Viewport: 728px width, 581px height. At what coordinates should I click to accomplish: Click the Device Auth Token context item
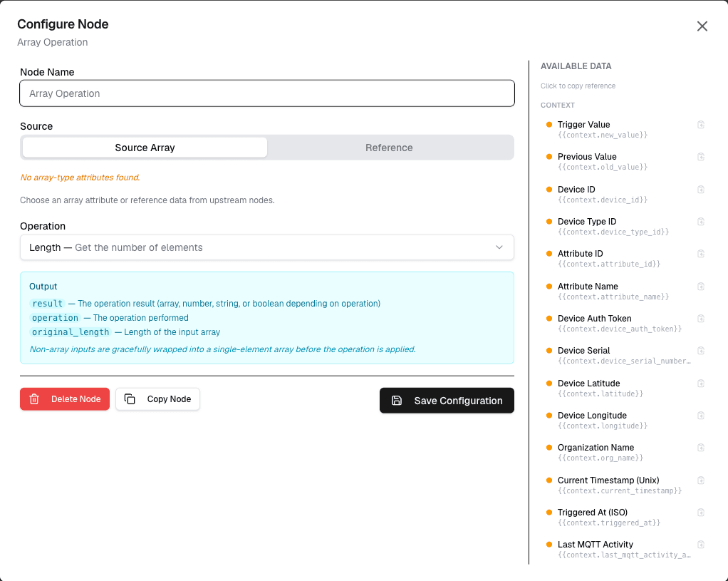[x=625, y=324]
